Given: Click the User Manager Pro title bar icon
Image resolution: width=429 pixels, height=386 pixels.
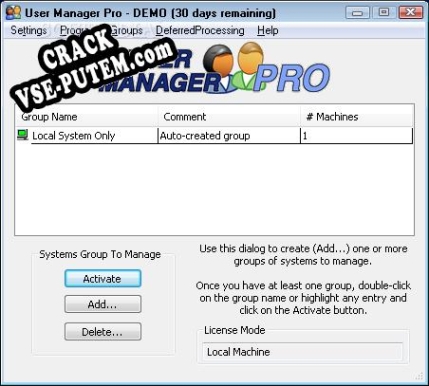Looking at the screenshot, I should pyautogui.click(x=14, y=13).
